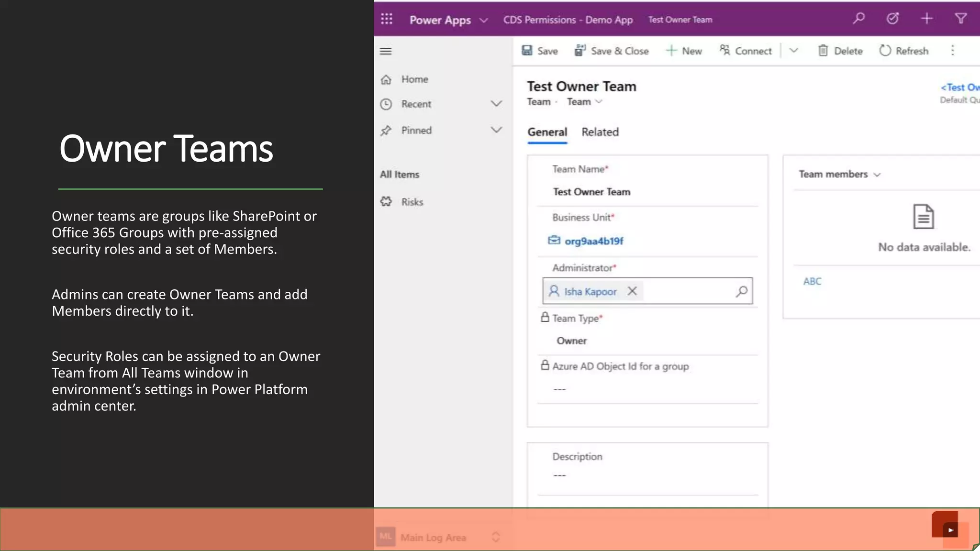The width and height of the screenshot is (980, 551).
Task: Click the Delete trash can command
Action: point(840,51)
